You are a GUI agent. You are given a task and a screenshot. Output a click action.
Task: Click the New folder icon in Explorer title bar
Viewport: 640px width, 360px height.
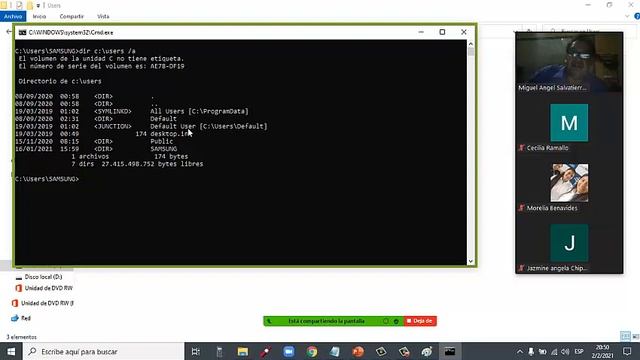[x=29, y=5]
